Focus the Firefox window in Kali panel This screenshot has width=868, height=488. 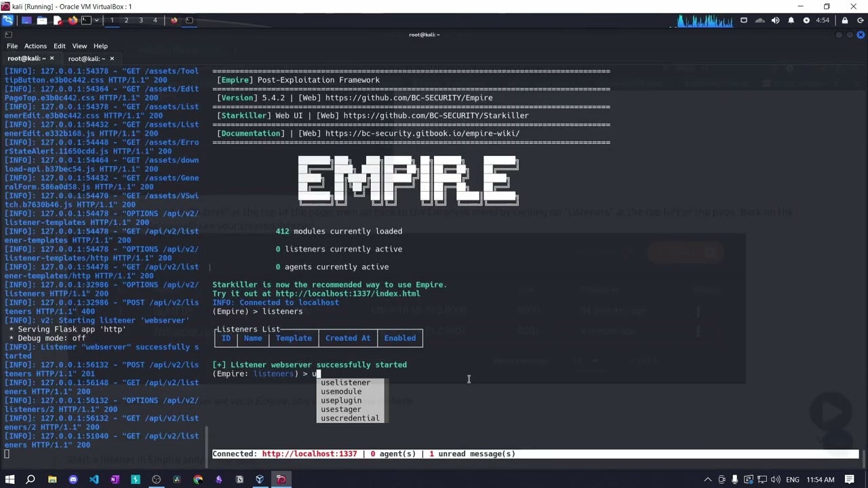pos(174,20)
